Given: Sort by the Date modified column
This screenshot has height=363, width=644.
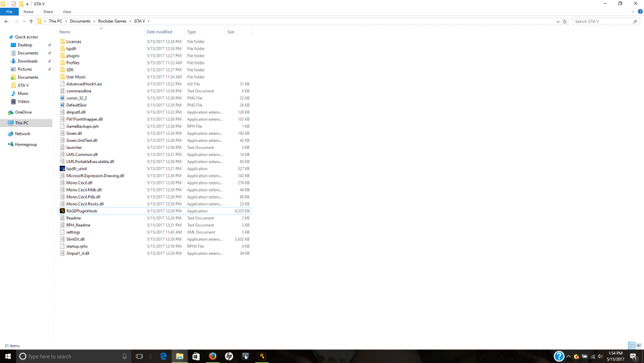Looking at the screenshot, I should click(159, 32).
